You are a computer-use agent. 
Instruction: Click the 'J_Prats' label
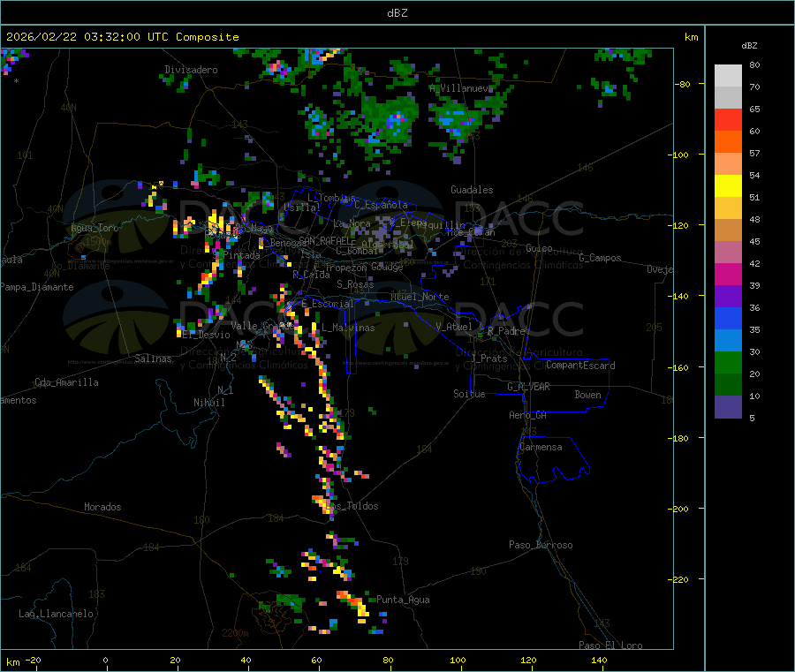489,359
